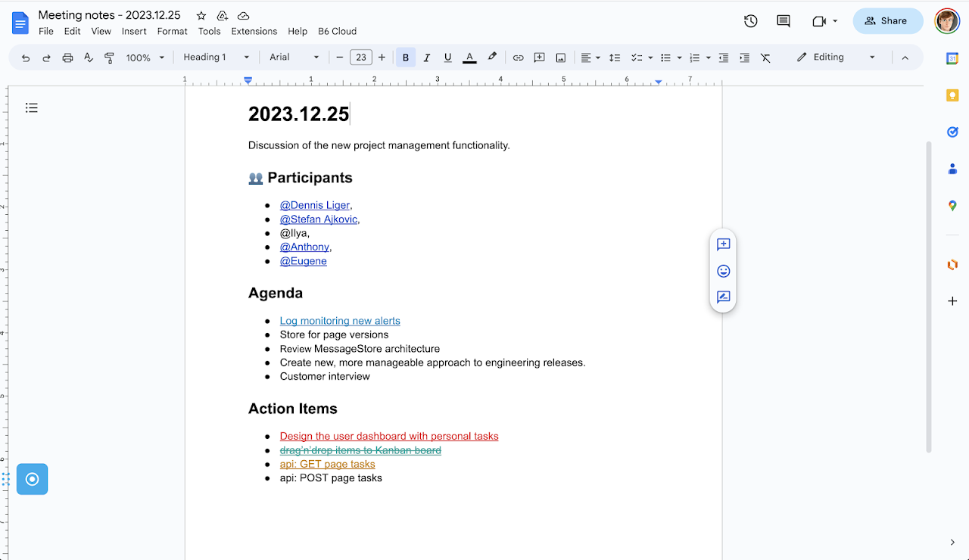
Task: Toggle the bulleted list button
Action: tap(665, 58)
